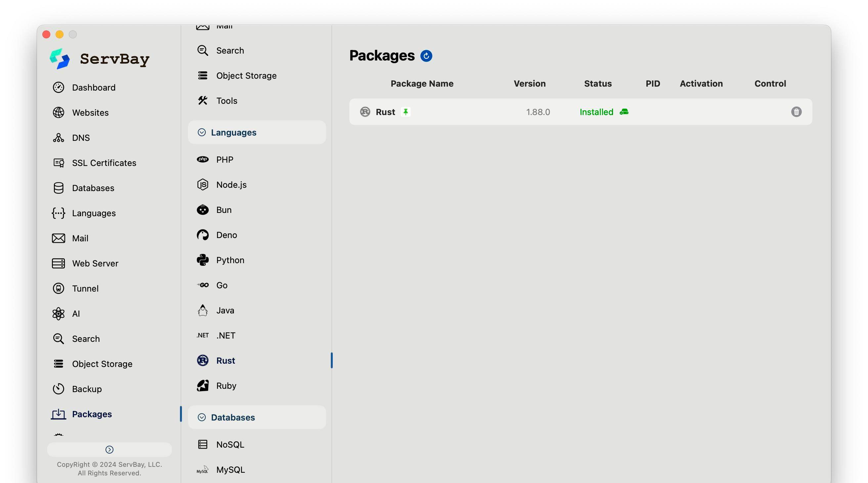Expand sidebar with bottom arrow button
The width and height of the screenshot is (868, 483).
coord(109,450)
